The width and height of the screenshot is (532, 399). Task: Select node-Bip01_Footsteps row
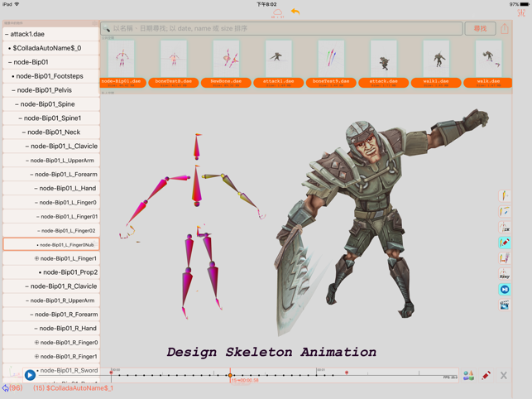click(x=51, y=76)
